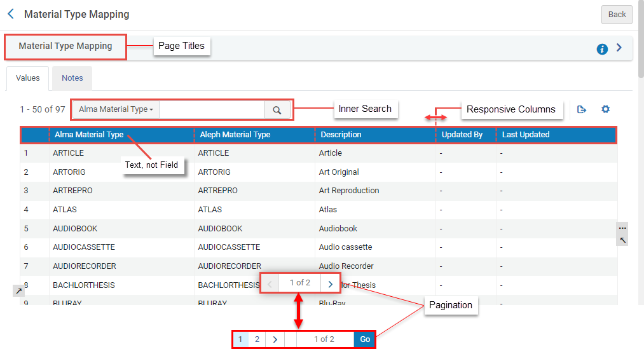Click the ellipsis icon at right edge
Viewport: 644px width, 354px height.
point(622,228)
